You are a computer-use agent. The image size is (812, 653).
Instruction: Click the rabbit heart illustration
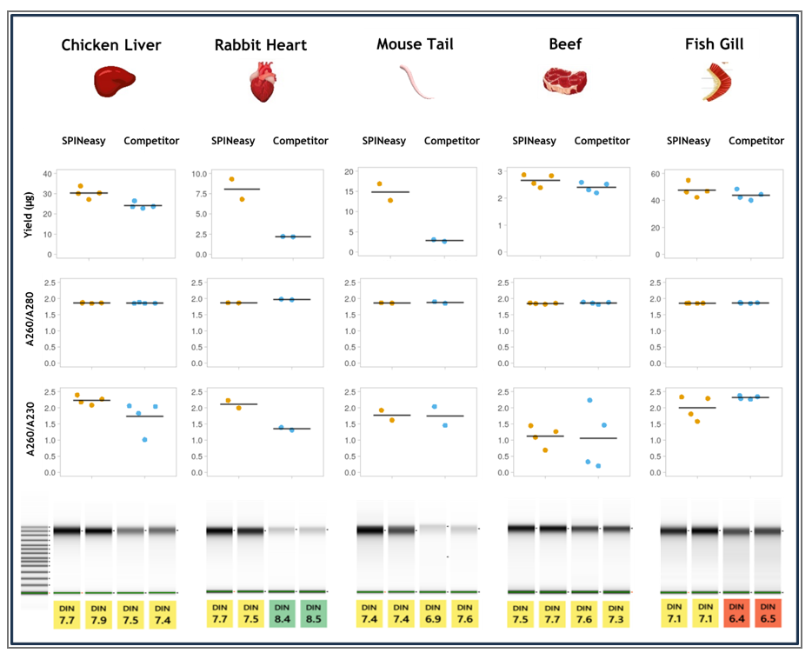[263, 82]
